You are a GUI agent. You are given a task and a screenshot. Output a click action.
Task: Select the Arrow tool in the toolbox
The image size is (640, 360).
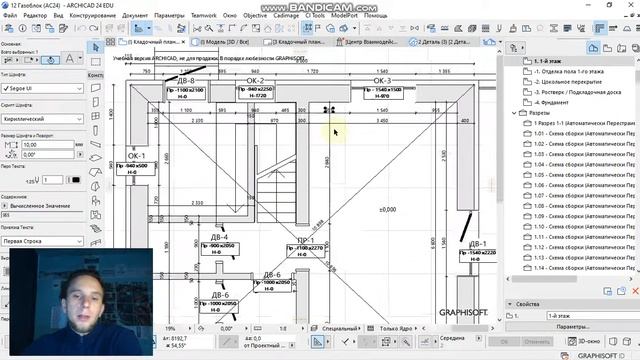coord(96,47)
